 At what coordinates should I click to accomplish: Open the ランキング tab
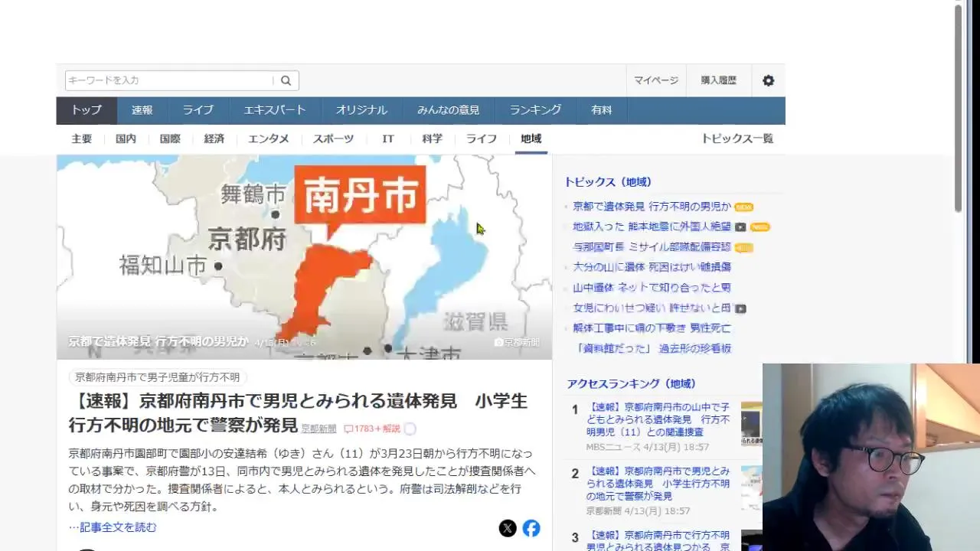(535, 110)
